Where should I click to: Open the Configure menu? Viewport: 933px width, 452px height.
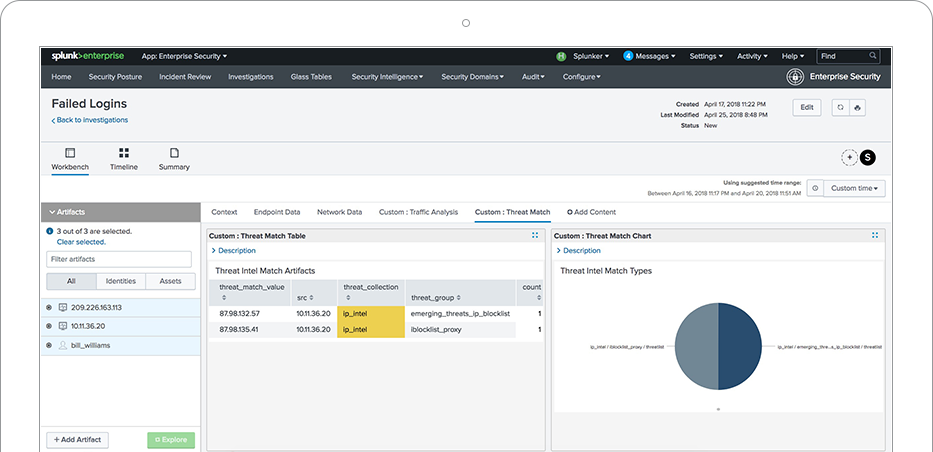pyautogui.click(x=581, y=77)
